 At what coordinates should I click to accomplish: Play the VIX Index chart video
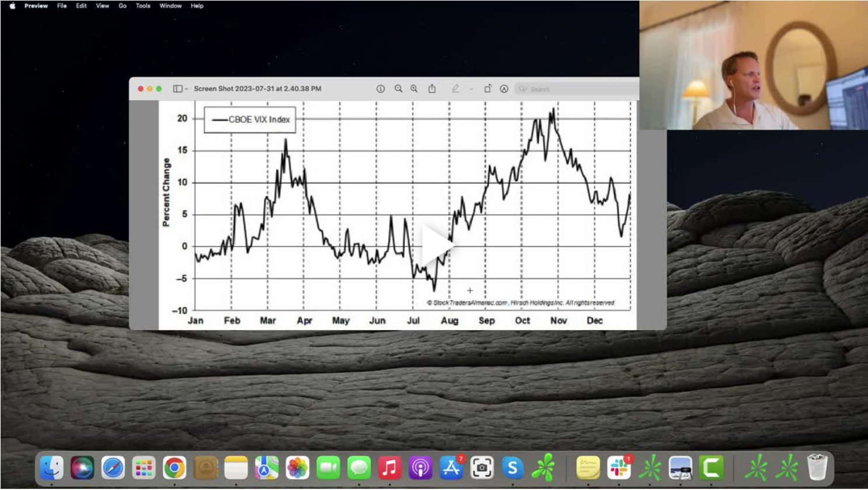pos(439,246)
